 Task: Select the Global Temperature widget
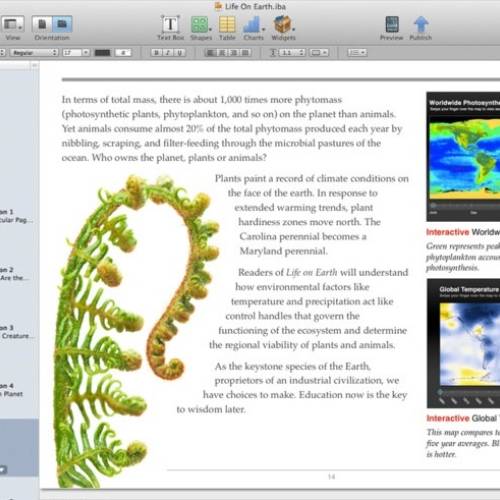point(463,343)
